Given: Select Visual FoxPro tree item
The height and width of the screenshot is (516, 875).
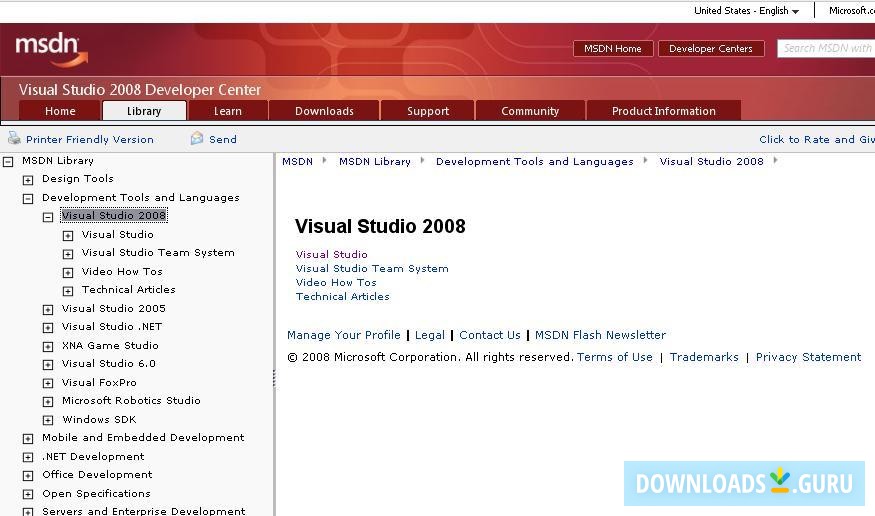Looking at the screenshot, I should click(99, 382).
